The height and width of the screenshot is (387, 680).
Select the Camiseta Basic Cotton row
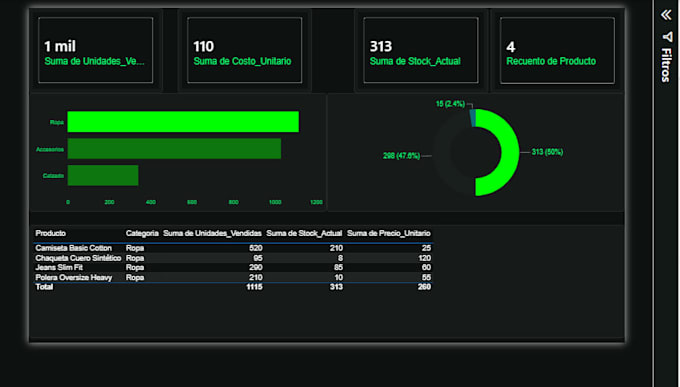[x=233, y=248]
